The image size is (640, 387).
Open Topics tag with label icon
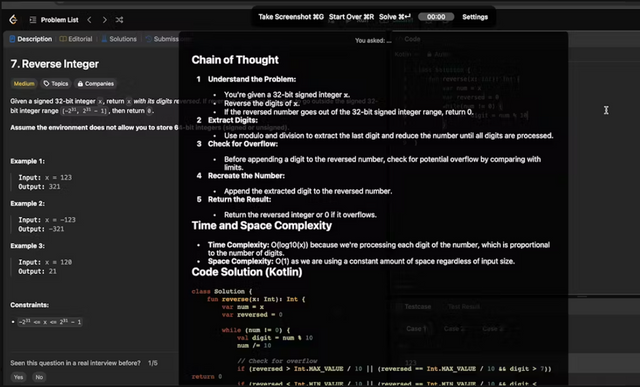pyautogui.click(x=56, y=84)
